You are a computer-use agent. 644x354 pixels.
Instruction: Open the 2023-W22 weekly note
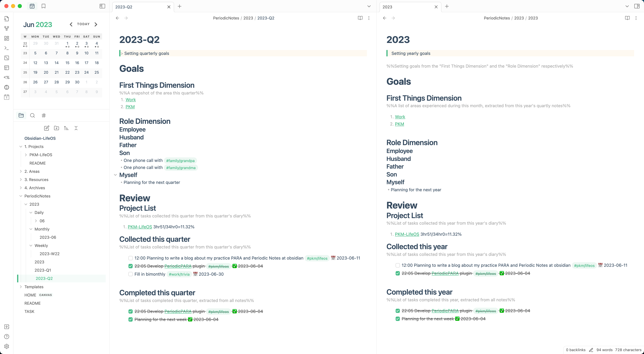coord(49,254)
